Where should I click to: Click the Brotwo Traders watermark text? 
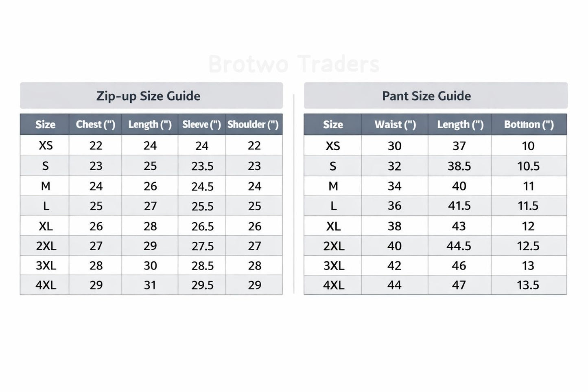(x=294, y=64)
